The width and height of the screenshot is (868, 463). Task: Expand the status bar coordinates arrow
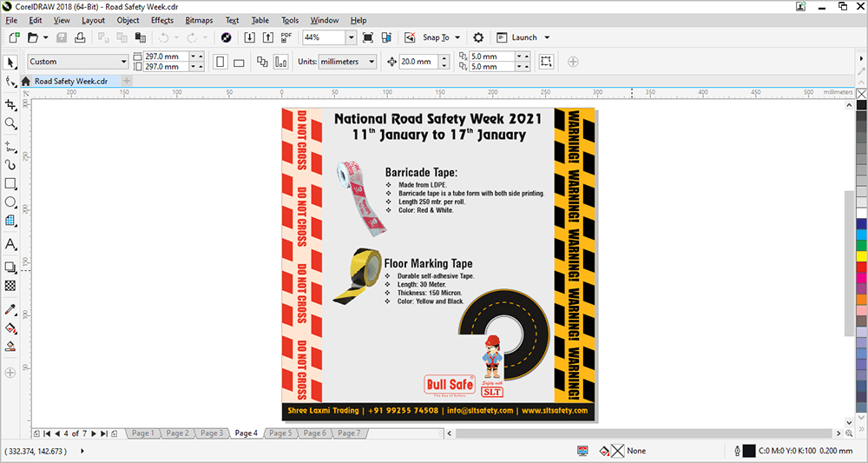82,451
